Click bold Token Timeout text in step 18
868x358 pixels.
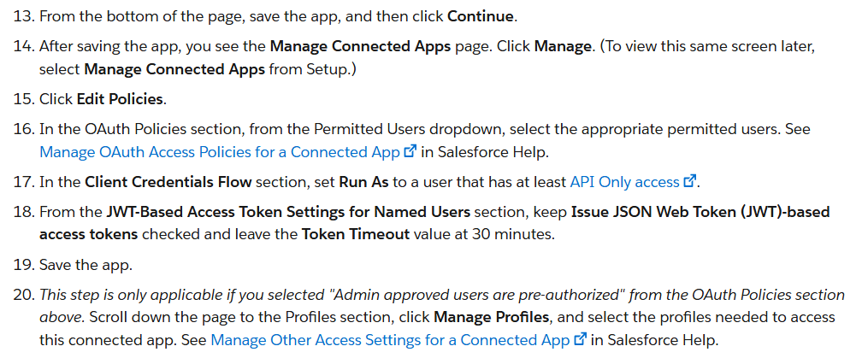pyautogui.click(x=356, y=235)
